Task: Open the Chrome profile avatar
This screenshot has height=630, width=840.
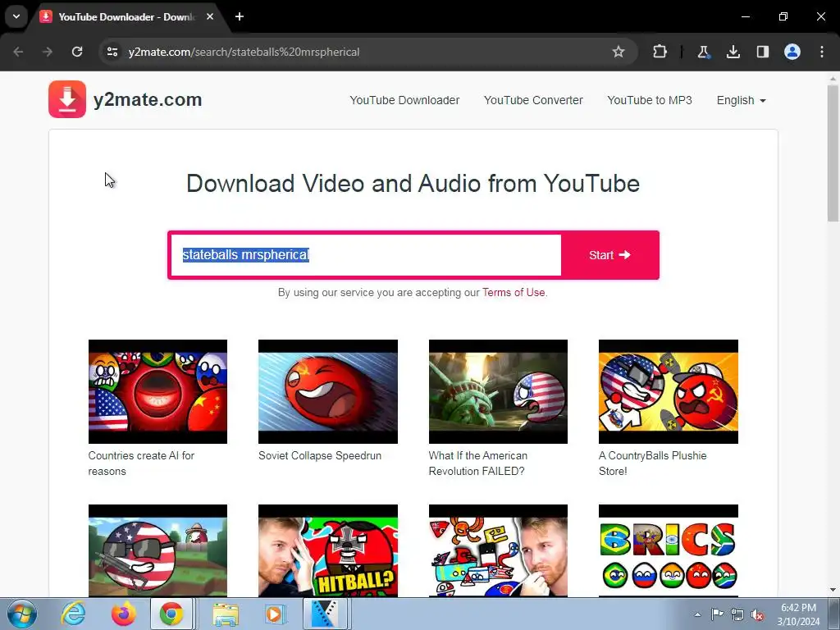Action: [792, 52]
